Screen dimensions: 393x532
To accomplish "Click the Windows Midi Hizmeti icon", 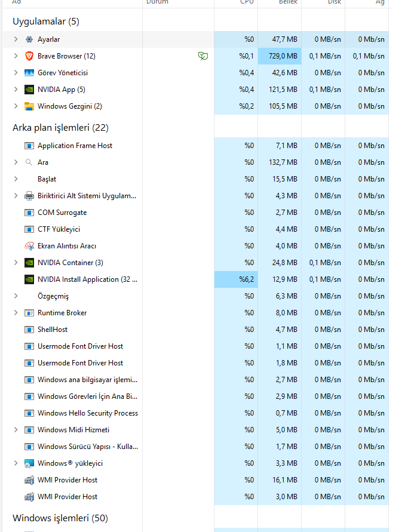I will point(29,430).
